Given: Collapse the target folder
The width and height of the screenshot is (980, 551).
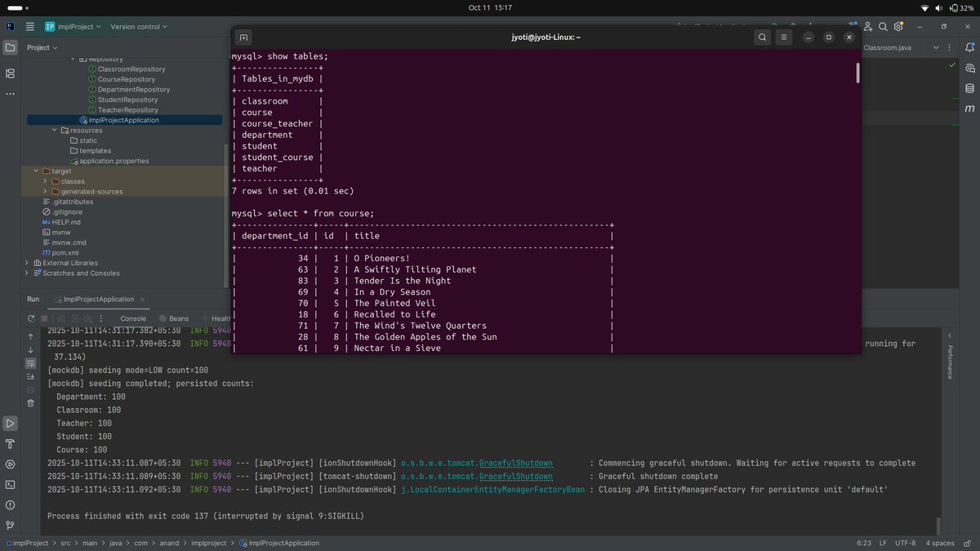Looking at the screenshot, I should pos(35,171).
